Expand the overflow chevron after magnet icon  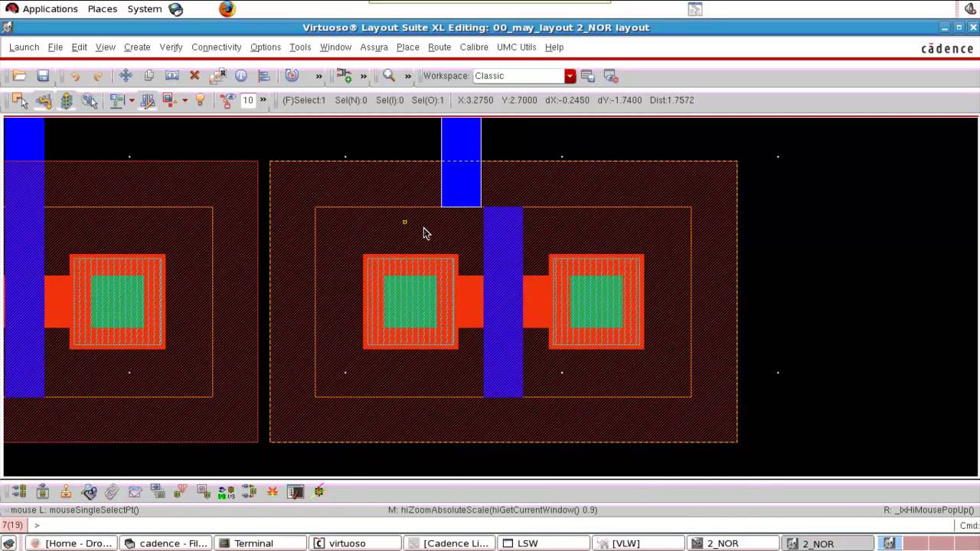click(x=319, y=76)
